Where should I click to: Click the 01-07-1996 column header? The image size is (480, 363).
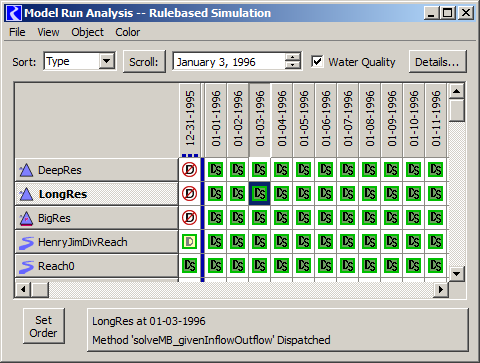coord(348,120)
